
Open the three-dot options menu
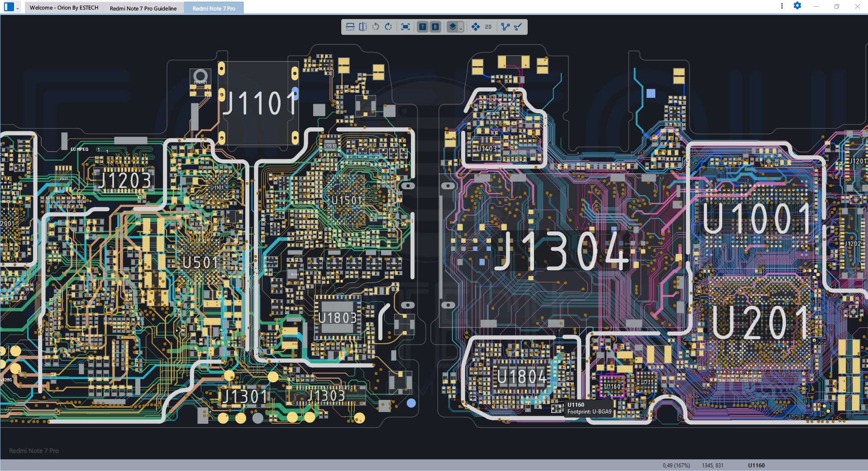pos(782,6)
